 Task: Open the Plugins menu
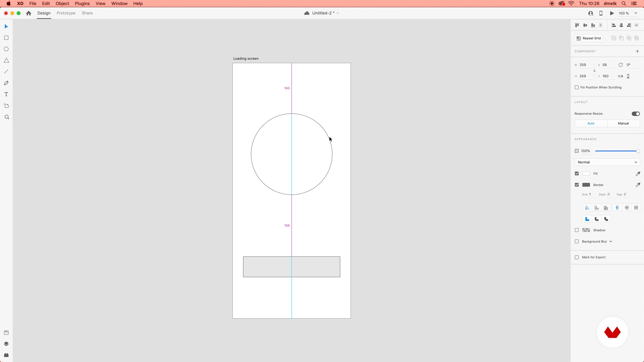click(x=82, y=4)
